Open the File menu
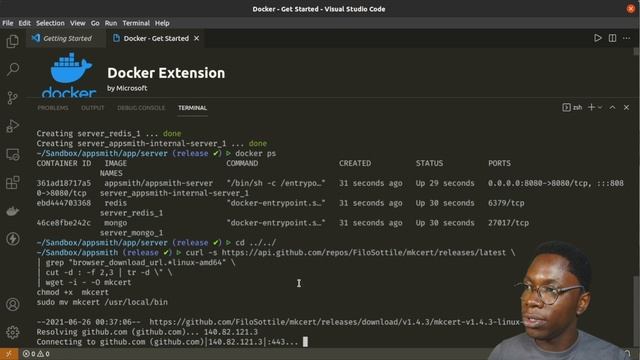Viewport: 640px width, 360px height. click(8, 23)
